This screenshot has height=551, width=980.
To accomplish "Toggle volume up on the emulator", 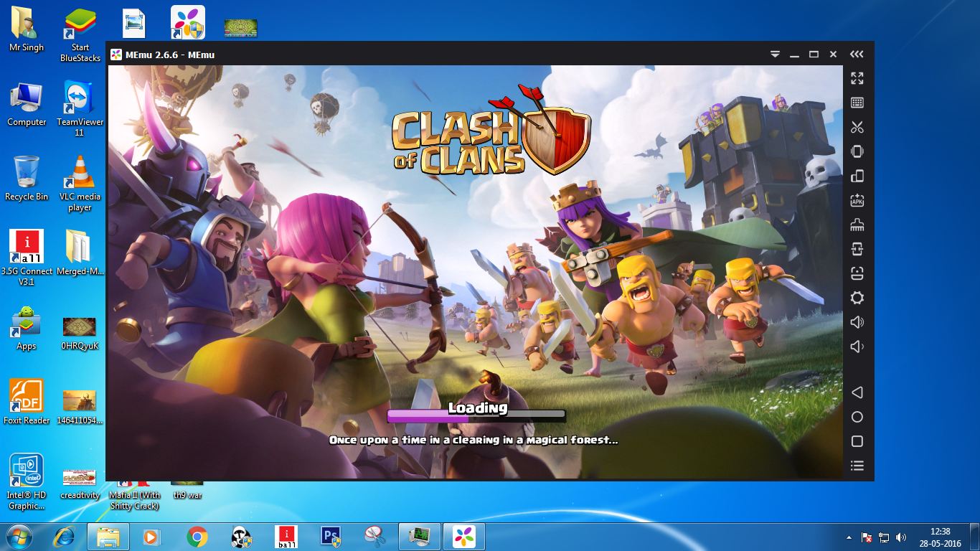I will pos(857,321).
